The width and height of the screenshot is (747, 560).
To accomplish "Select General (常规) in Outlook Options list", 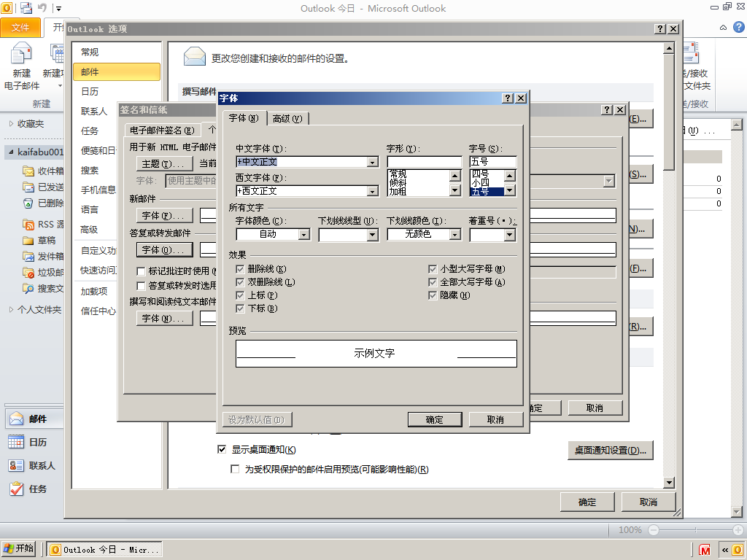I will point(117,52).
